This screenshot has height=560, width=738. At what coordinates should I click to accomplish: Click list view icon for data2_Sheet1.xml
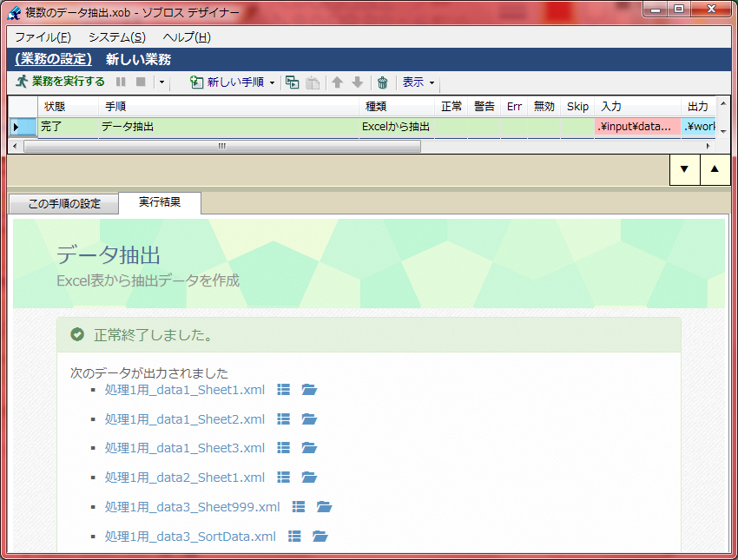pyautogui.click(x=283, y=478)
